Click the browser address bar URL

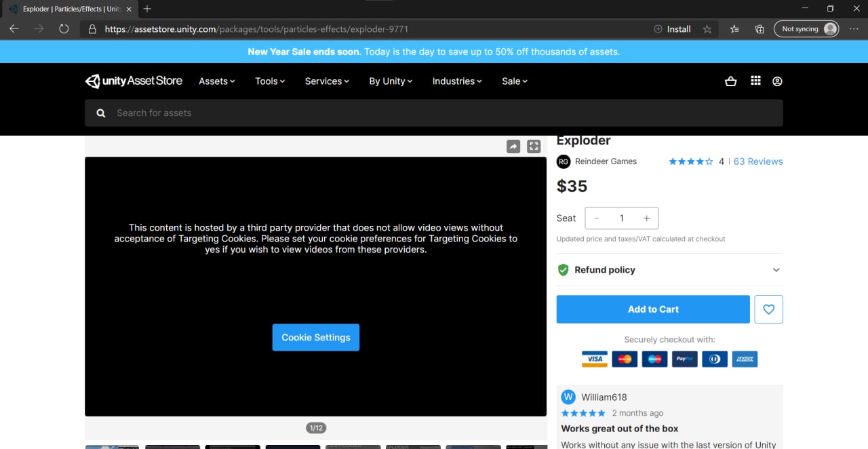256,29
